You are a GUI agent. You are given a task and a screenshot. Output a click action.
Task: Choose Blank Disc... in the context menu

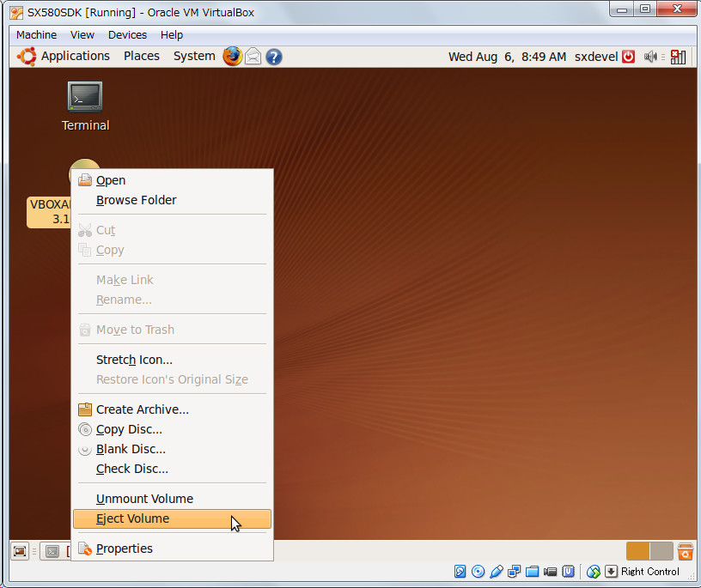click(172, 449)
